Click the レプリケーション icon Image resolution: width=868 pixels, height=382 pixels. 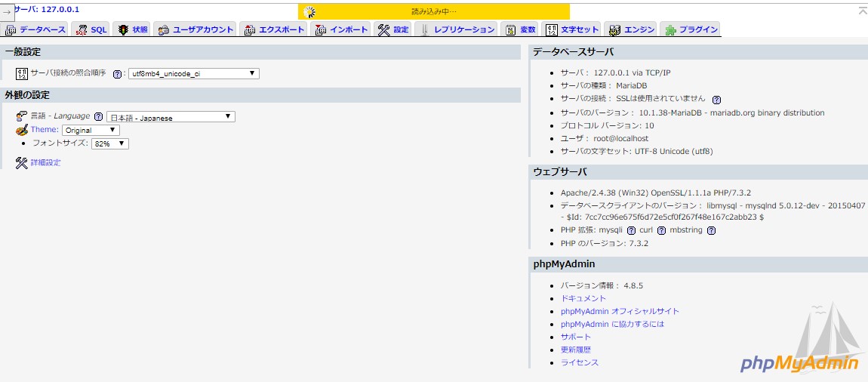425,30
